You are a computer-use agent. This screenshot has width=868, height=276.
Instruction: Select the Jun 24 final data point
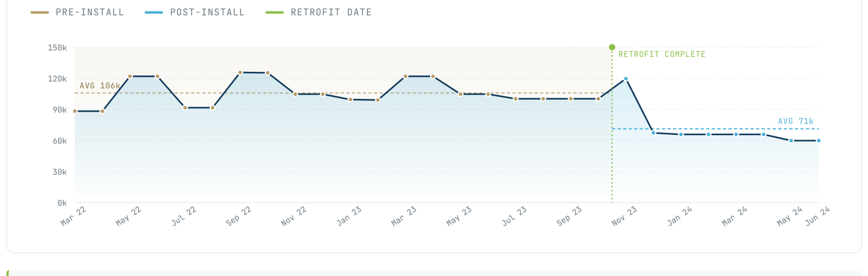(819, 141)
